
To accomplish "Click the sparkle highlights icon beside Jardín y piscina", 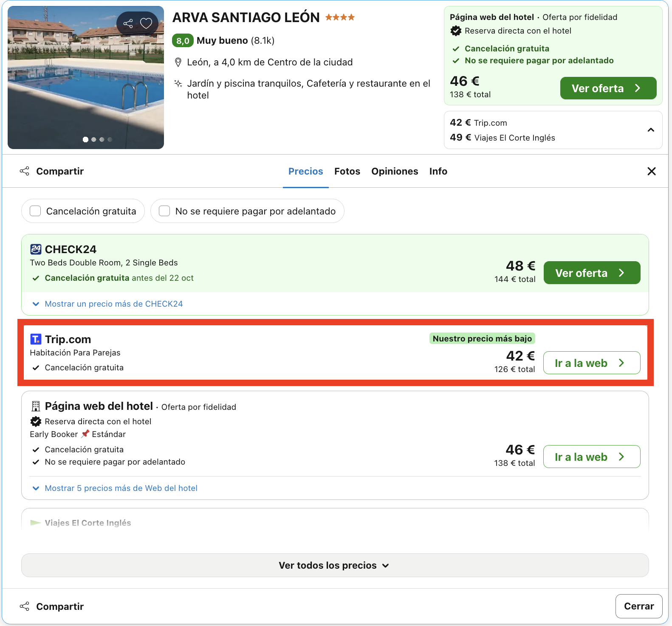I will coord(178,83).
